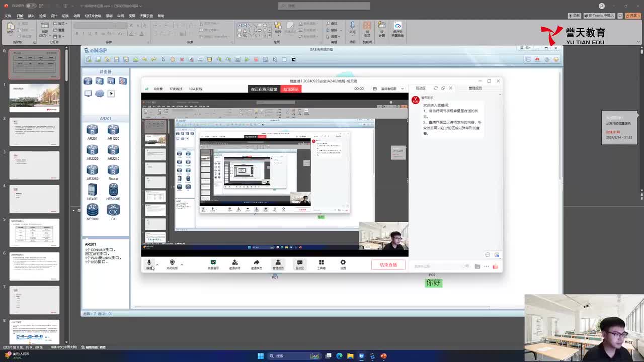Select the CX device icon
The width and height of the screenshot is (644, 362).
pos(113,212)
